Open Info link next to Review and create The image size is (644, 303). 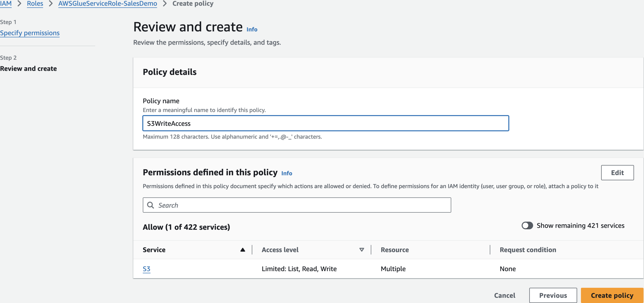coord(252,29)
